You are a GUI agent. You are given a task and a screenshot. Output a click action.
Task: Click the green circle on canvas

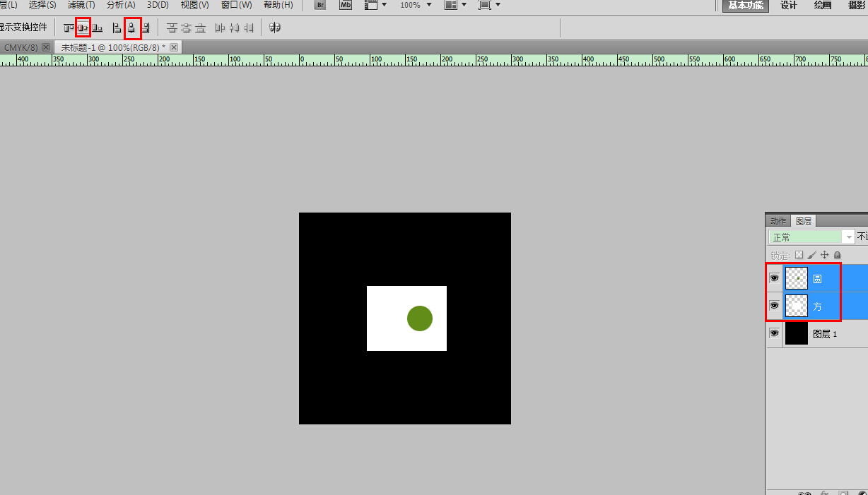click(x=420, y=318)
